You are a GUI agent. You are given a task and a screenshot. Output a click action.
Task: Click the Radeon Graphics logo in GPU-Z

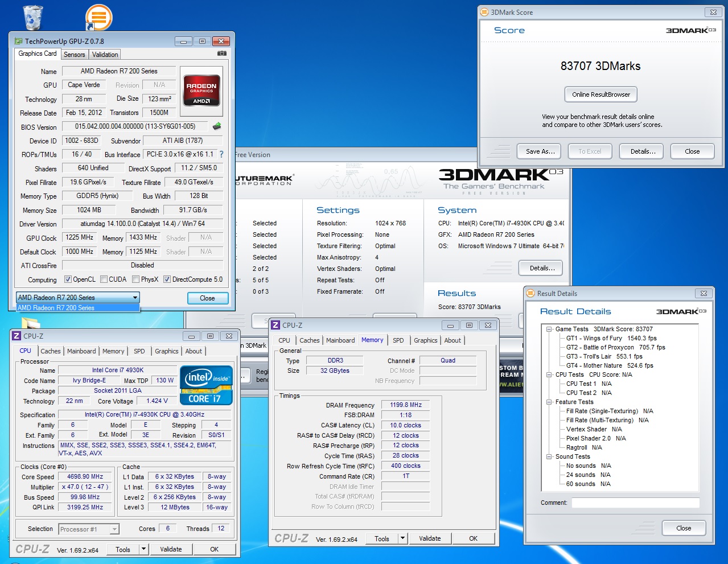201,90
